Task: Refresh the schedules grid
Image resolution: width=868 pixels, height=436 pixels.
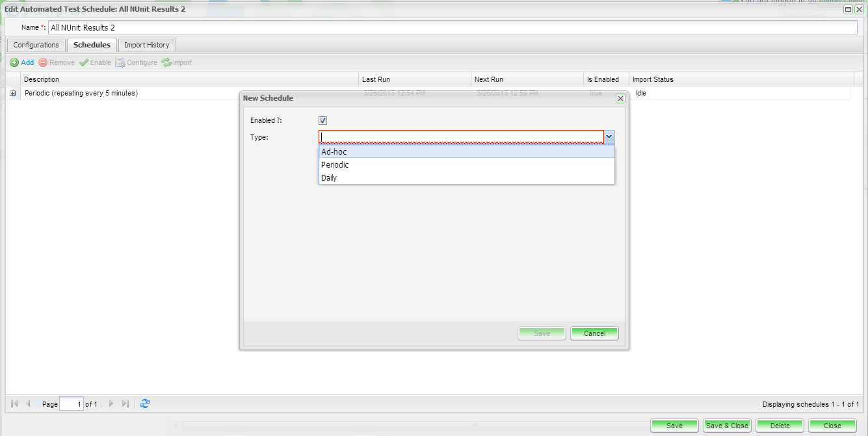Action: [x=145, y=404]
